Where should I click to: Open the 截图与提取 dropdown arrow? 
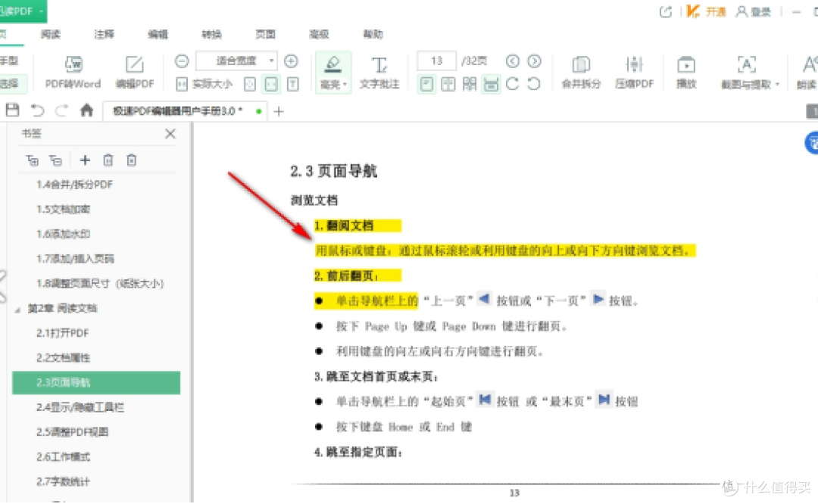777,85
